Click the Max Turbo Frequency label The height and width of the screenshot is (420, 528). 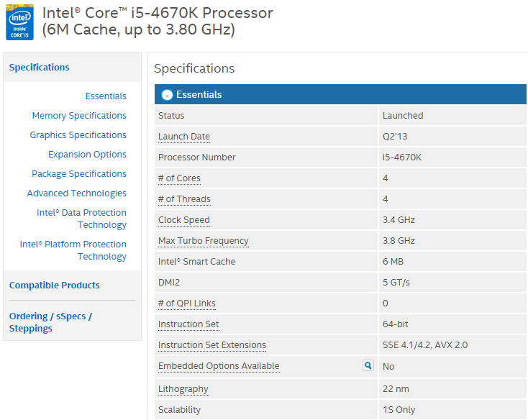tap(204, 241)
